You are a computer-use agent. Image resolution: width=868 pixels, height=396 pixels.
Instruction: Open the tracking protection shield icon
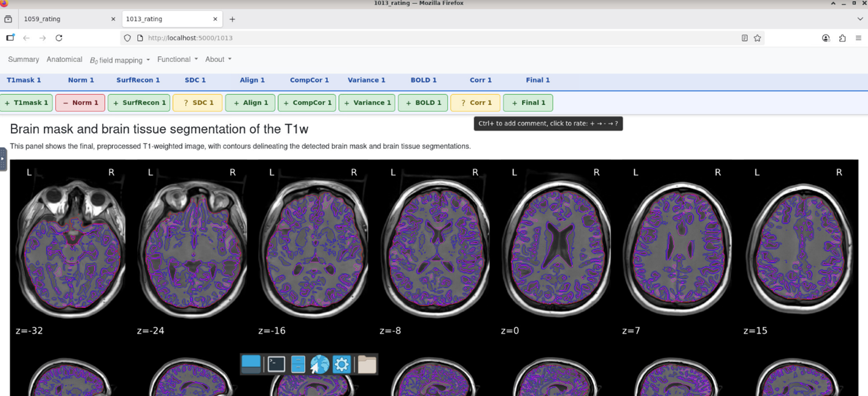point(127,38)
